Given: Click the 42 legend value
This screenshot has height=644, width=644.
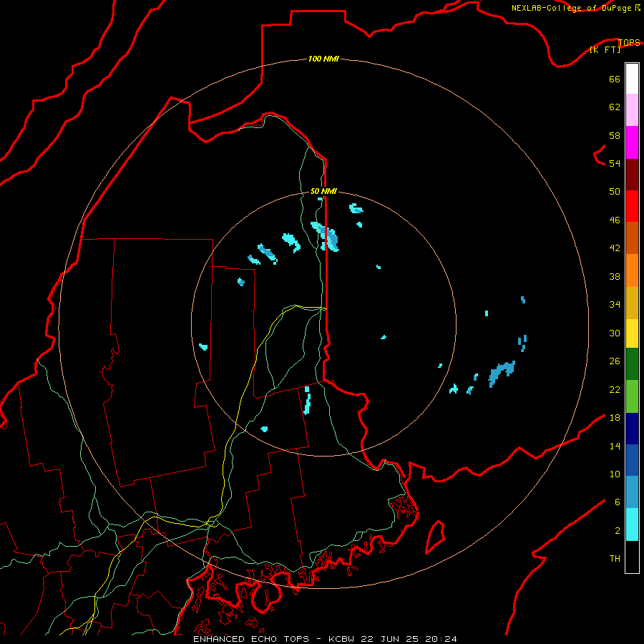Looking at the screenshot, I should pyautogui.click(x=615, y=248).
